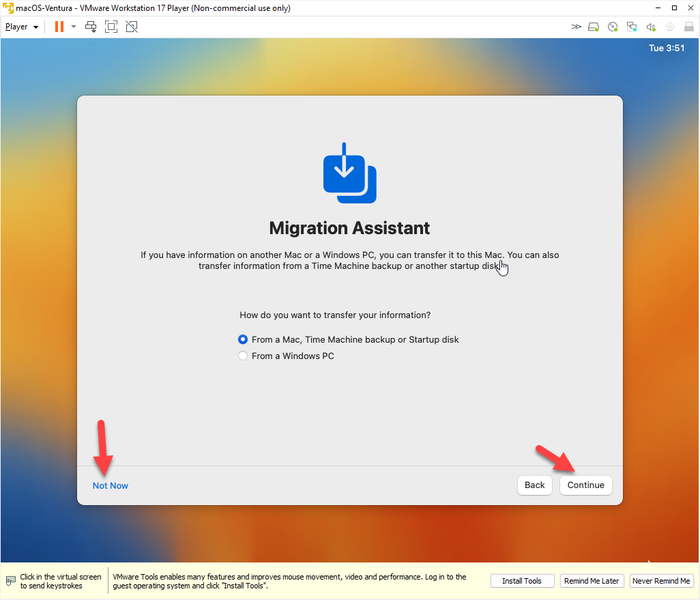Click Send Ctrl+Alt+Del toolbar icon
The height and width of the screenshot is (600, 700).
pyautogui.click(x=91, y=27)
